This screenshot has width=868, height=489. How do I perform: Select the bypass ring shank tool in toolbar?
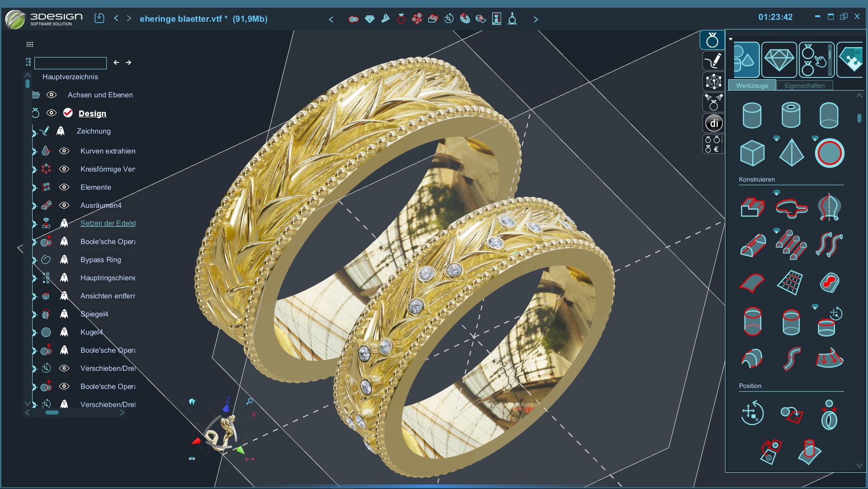465,19
